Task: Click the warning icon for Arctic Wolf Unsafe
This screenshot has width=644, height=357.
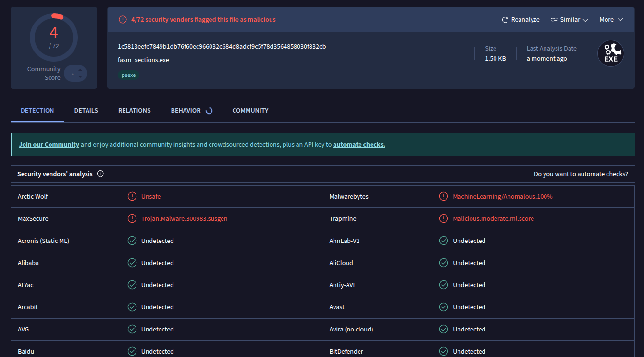Action: pos(132,196)
